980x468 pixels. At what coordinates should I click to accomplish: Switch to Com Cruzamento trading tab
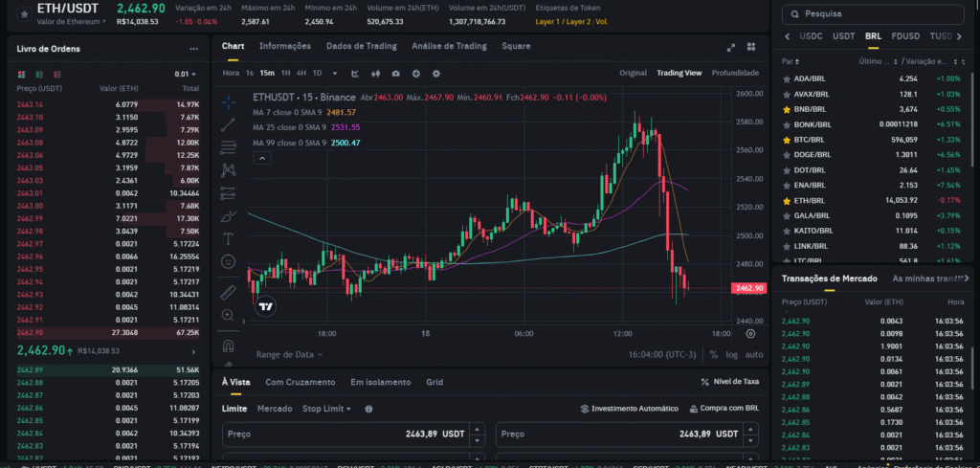click(300, 382)
